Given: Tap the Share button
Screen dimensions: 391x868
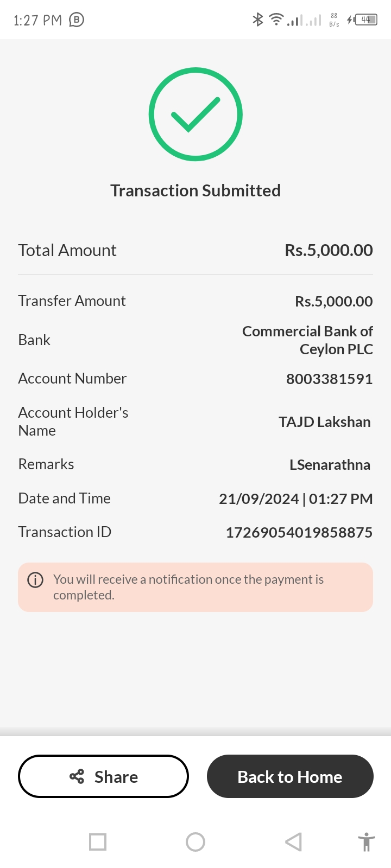Looking at the screenshot, I should [x=103, y=776].
